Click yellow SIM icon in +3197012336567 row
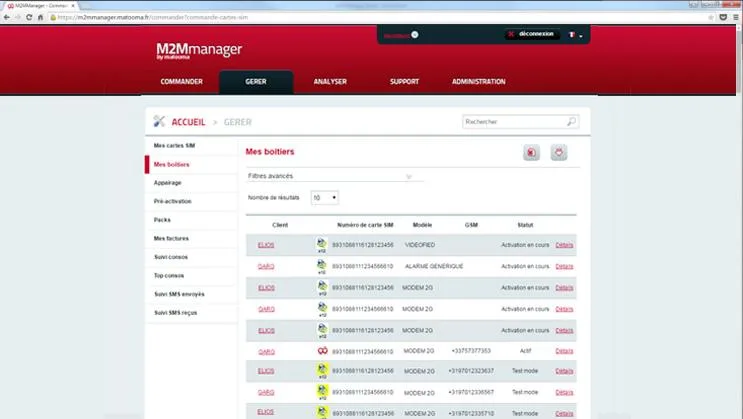 (x=322, y=392)
